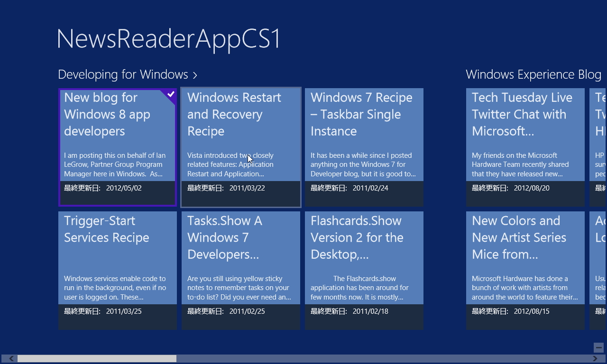Viewport: 607px width, 364px height.
Task: Click the chevron after 'Developing for Windows'
Action: pos(195,75)
